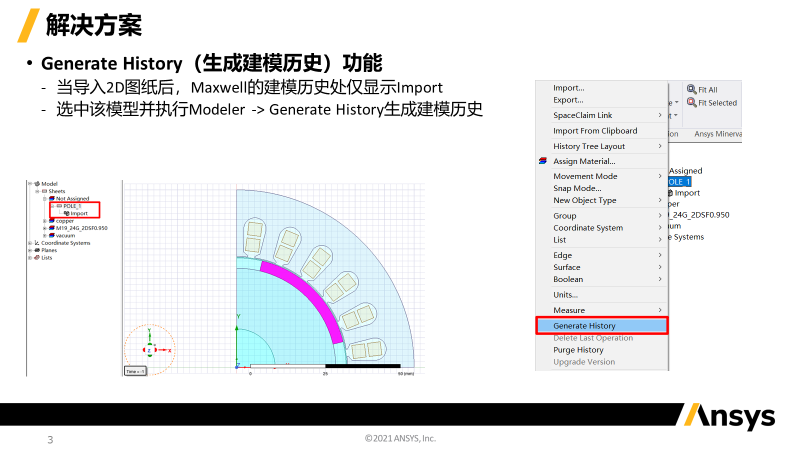Open List submenu
800x450 pixels.
pos(560,240)
